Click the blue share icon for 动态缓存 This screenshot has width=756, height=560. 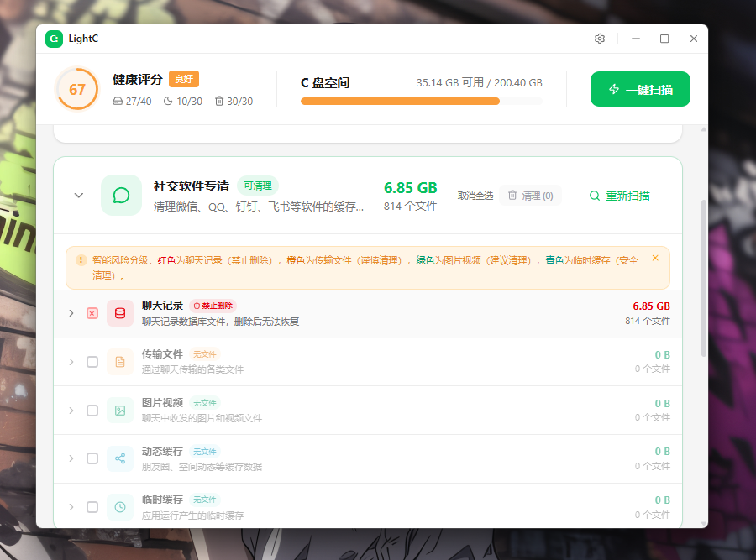click(120, 458)
